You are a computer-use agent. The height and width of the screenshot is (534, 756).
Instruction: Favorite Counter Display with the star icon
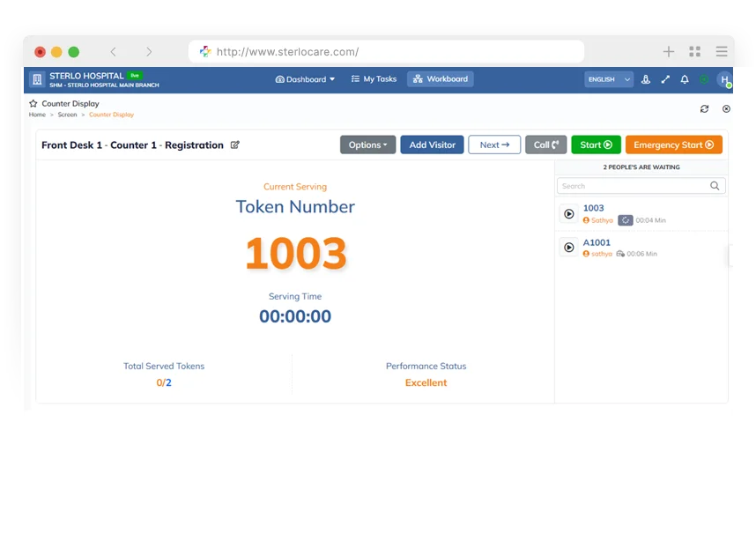(33, 103)
